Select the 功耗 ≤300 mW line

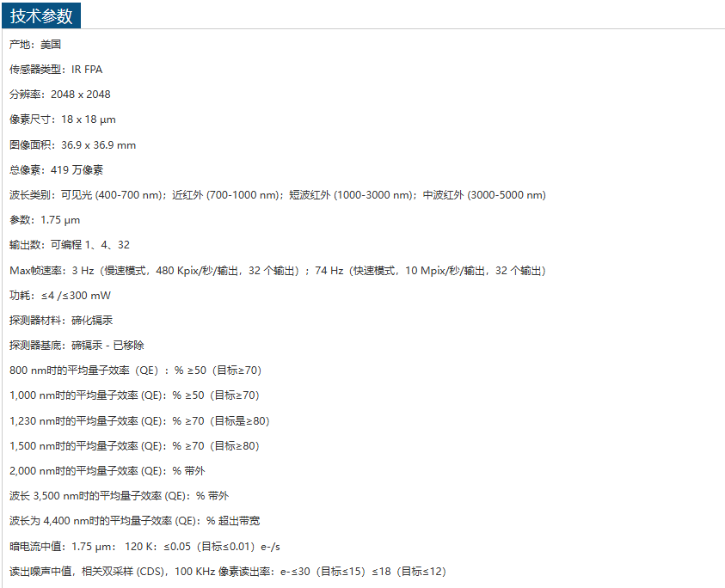60,296
